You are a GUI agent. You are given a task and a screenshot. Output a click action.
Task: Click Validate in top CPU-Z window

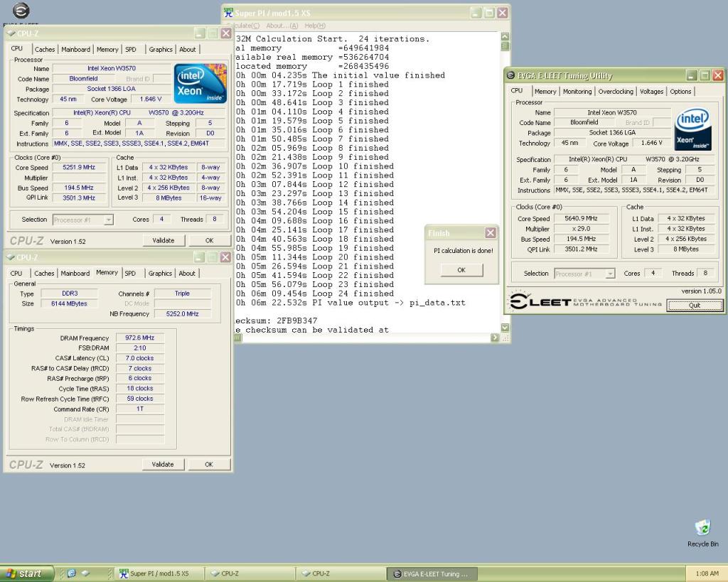[164, 240]
